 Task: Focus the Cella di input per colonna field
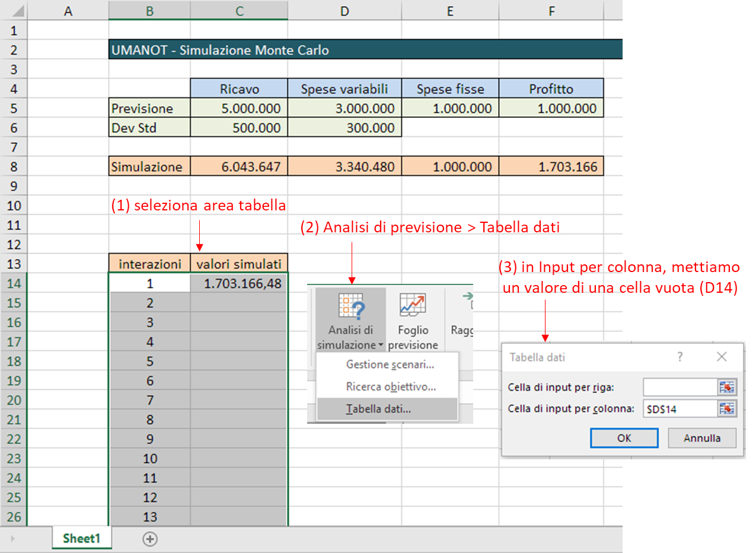680,408
